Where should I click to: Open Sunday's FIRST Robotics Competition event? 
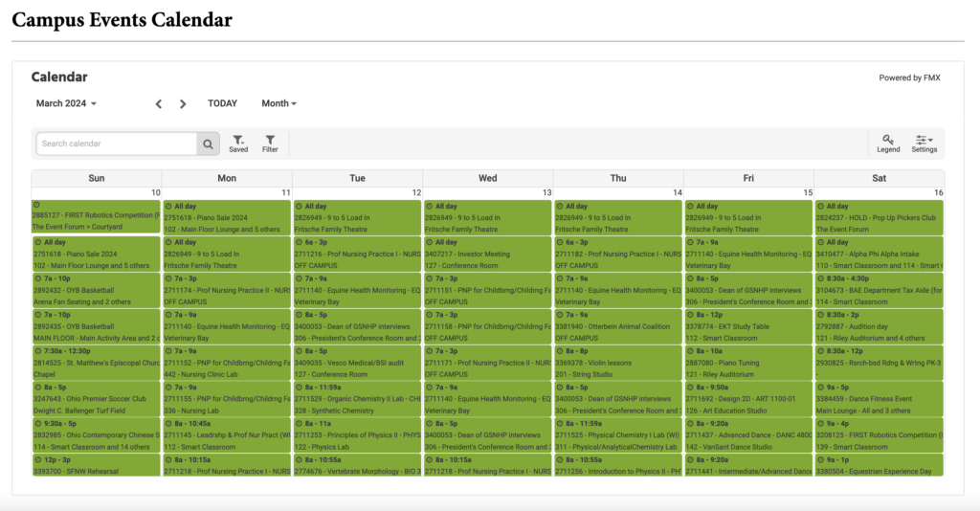[x=96, y=216]
